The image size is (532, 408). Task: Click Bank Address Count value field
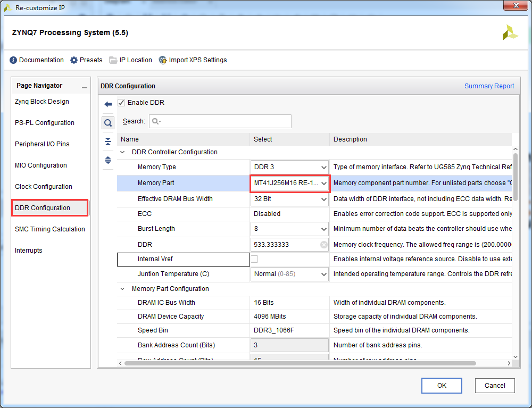click(289, 345)
